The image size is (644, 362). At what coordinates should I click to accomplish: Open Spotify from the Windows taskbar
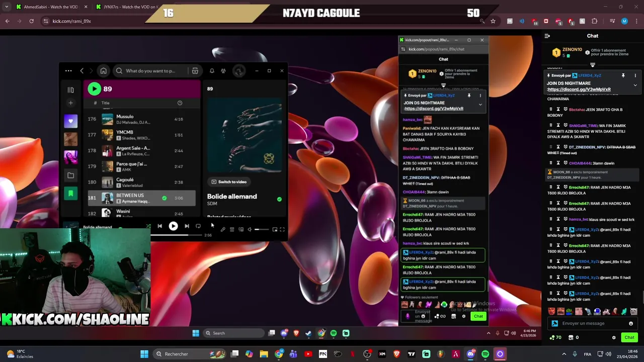(485, 354)
